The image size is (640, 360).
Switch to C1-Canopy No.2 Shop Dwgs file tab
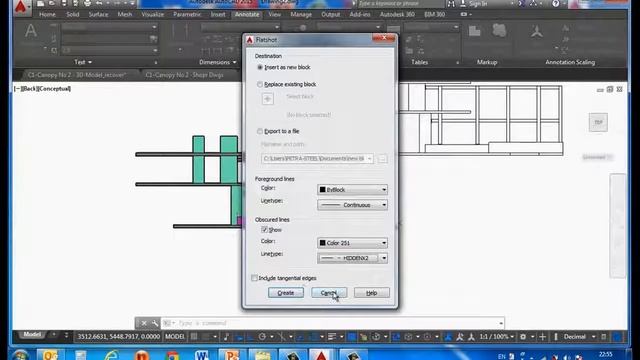point(184,75)
